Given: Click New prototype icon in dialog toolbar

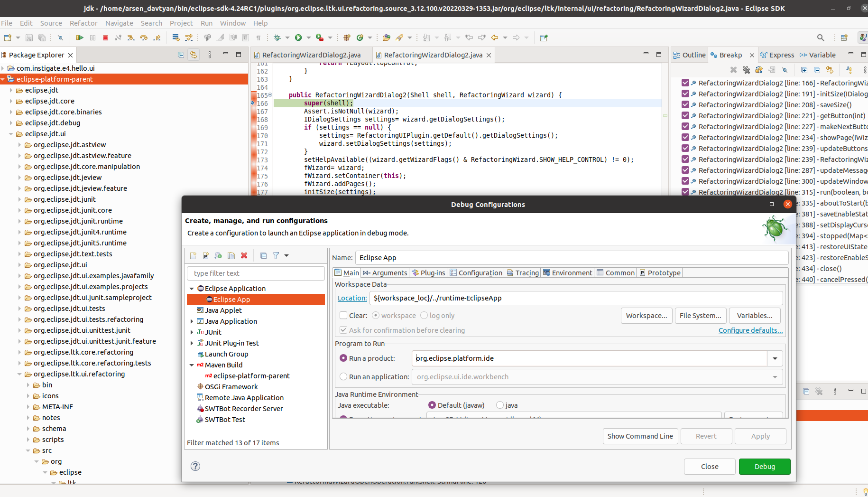Looking at the screenshot, I should pyautogui.click(x=206, y=256).
